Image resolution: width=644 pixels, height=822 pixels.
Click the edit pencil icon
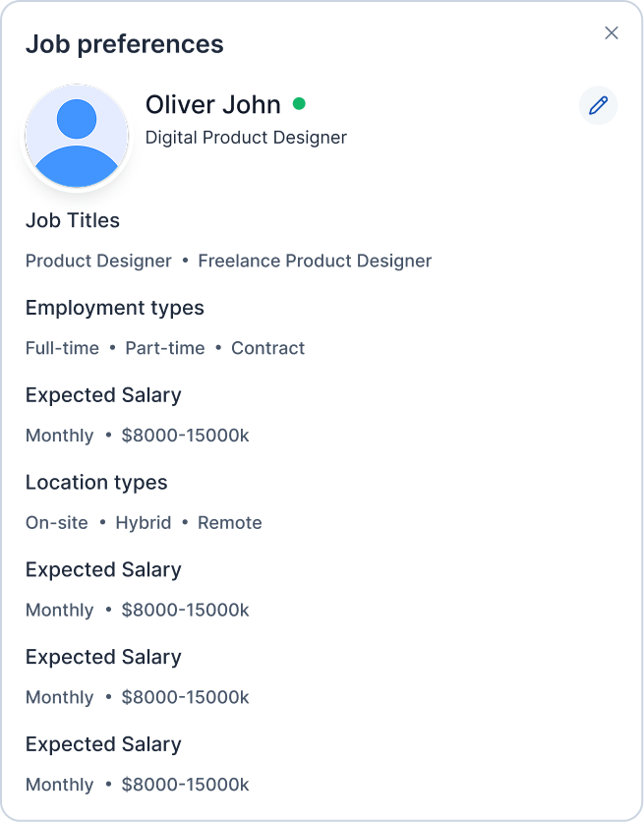(598, 105)
